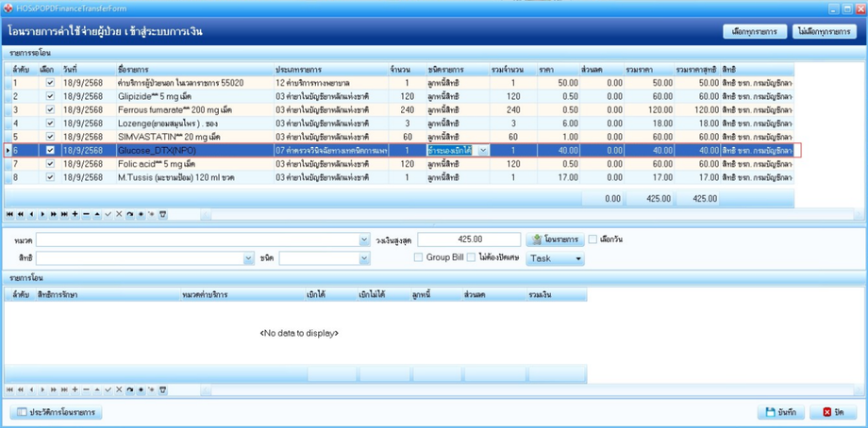Open filter funnel in รายการรอโอน navigator
The image size is (868, 428).
point(162,213)
